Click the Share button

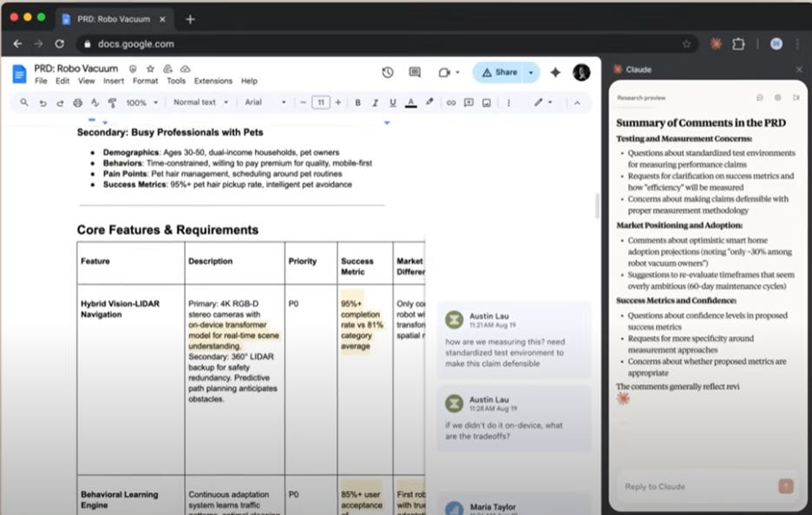click(x=500, y=73)
